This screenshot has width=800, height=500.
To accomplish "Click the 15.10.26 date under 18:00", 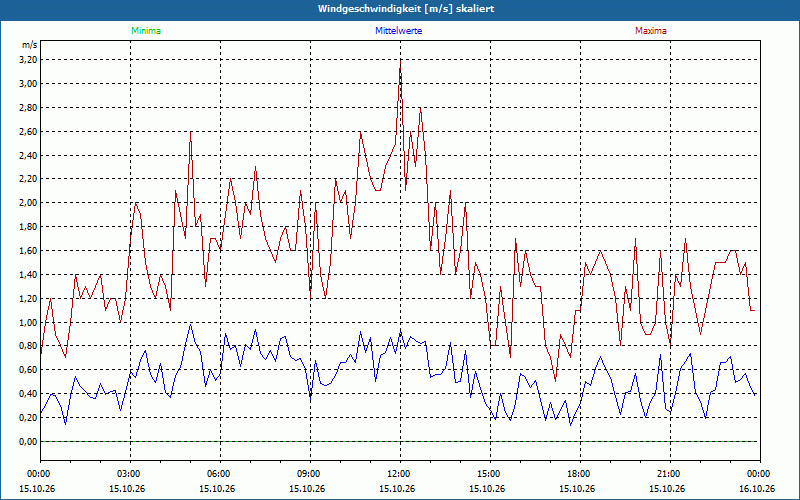I will pyautogui.click(x=577, y=489).
